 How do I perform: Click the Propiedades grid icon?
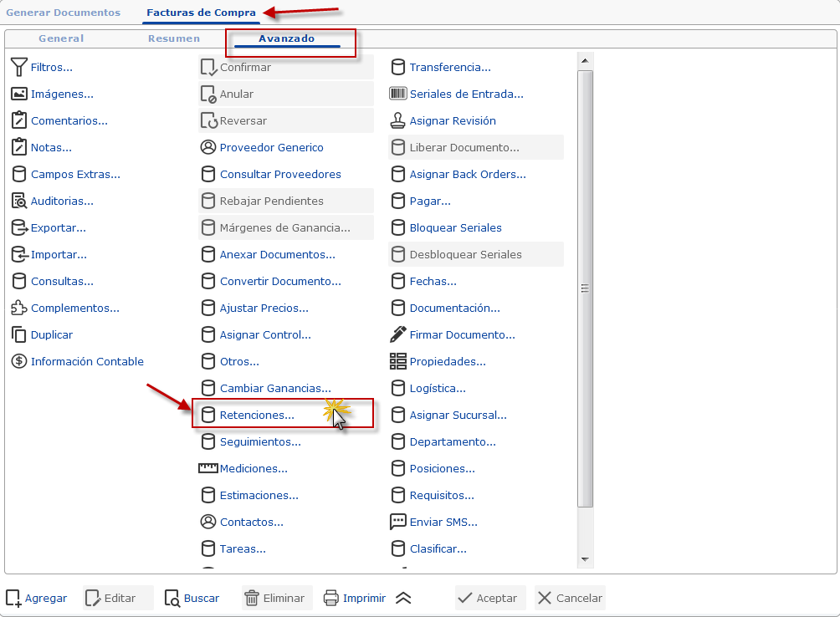point(397,361)
